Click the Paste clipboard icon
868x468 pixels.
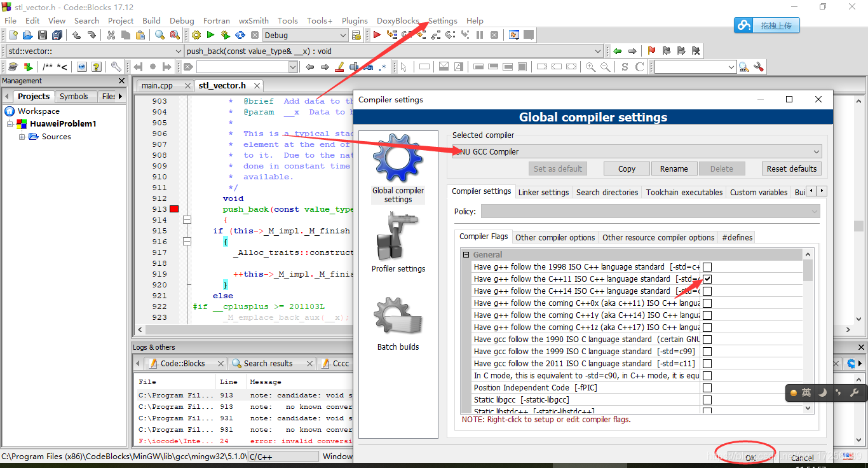click(x=140, y=35)
